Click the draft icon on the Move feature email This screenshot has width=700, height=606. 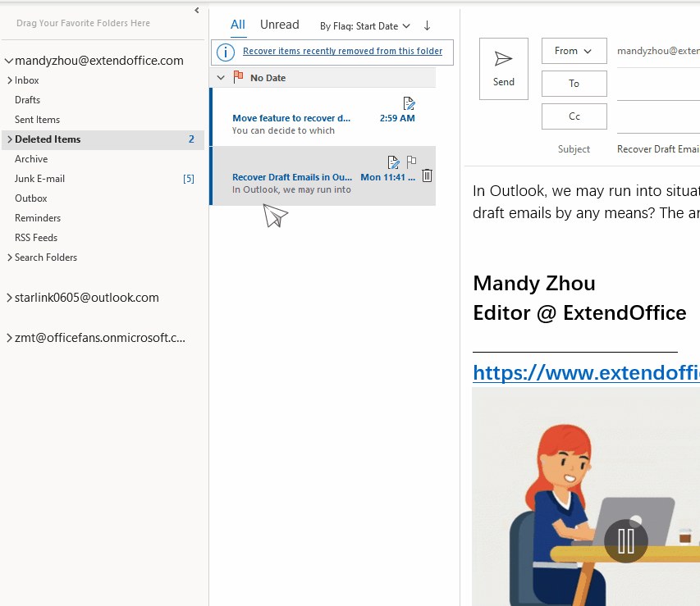[x=409, y=103]
